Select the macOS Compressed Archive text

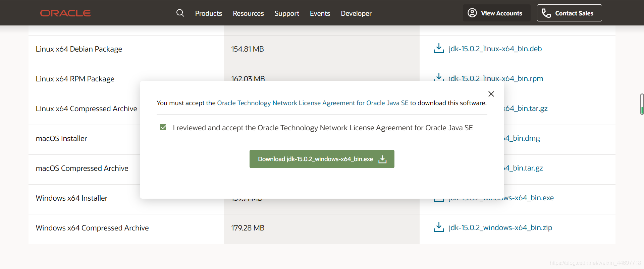click(82, 168)
